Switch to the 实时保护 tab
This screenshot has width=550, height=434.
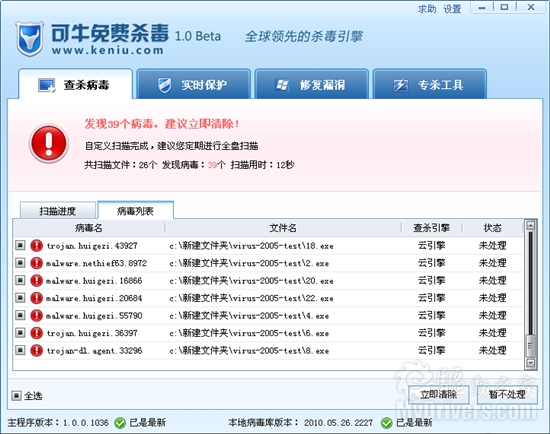(193, 84)
